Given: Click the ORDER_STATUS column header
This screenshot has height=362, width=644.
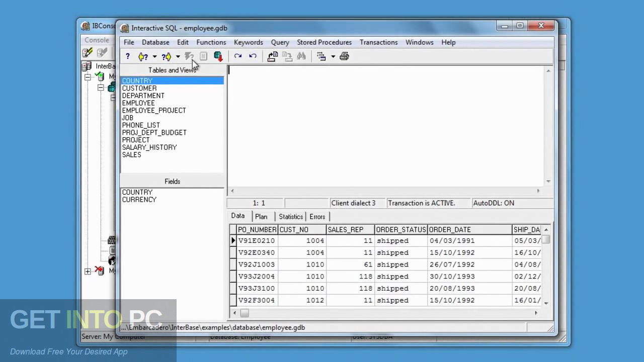Looking at the screenshot, I should click(401, 230).
